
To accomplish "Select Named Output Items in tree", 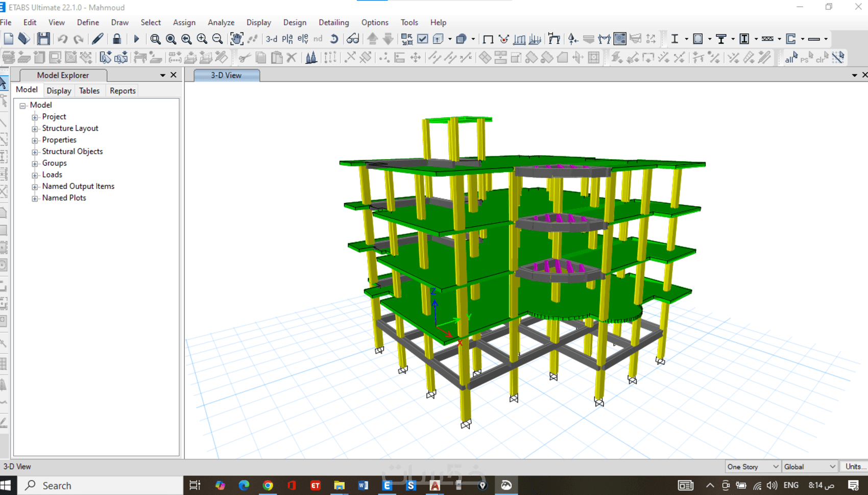I will coord(78,186).
